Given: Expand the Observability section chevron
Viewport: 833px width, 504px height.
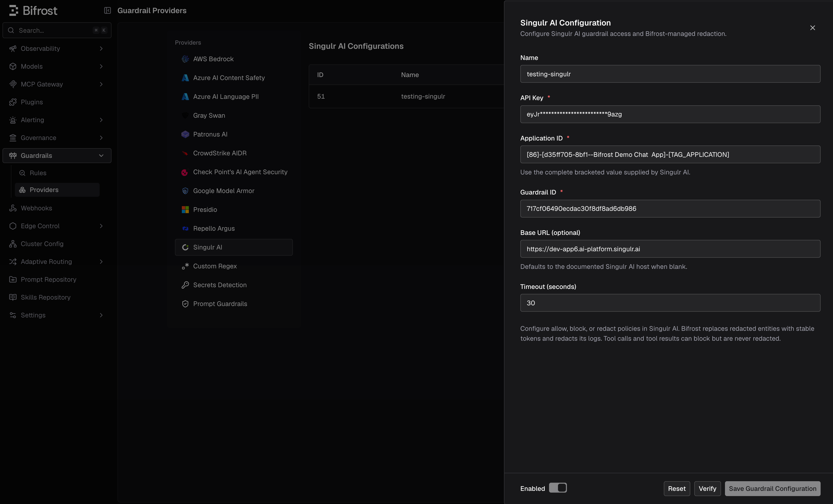Looking at the screenshot, I should [101, 49].
